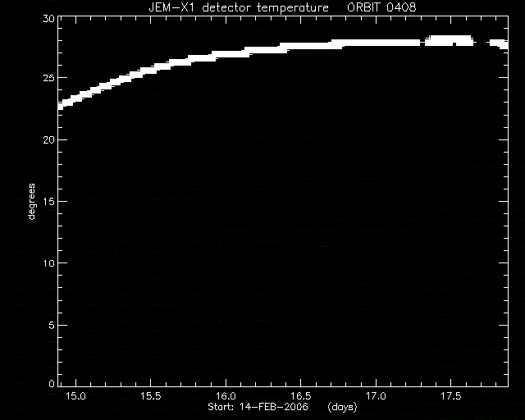This screenshot has height=420, width=525.
Task: Click the (days) unit label
Action: [x=342, y=407]
